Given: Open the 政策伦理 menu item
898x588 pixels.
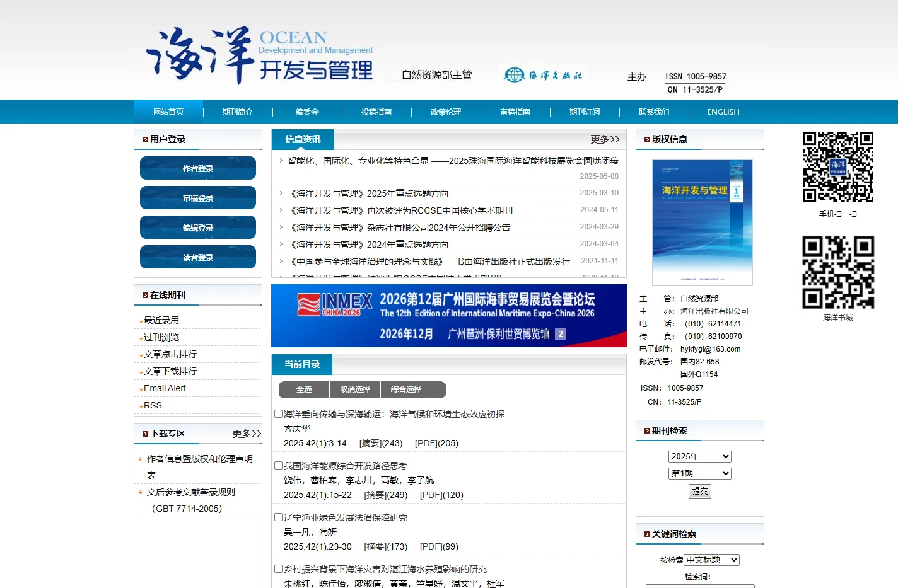Looking at the screenshot, I should tap(446, 112).
